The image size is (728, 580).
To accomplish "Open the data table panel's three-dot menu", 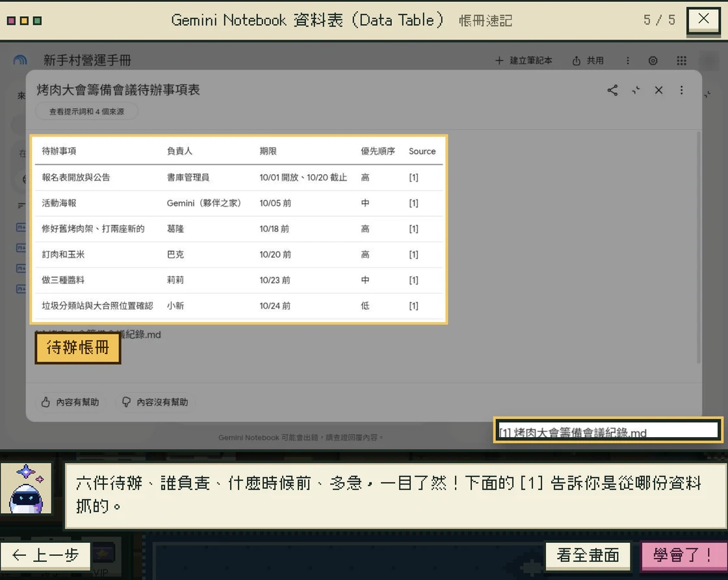I will point(681,90).
